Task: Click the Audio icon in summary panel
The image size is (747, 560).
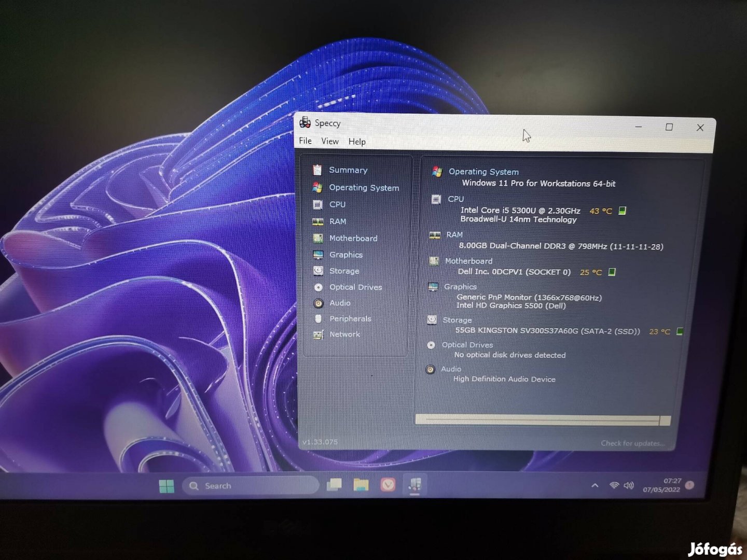Action: pos(430,369)
